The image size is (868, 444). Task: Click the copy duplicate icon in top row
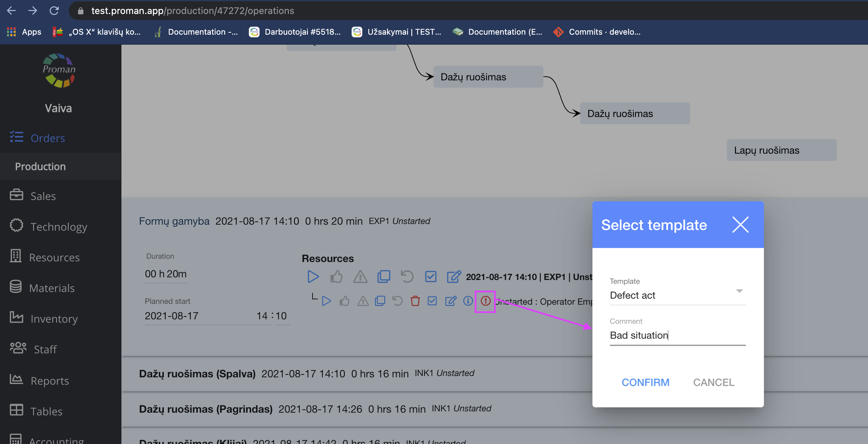tap(384, 276)
